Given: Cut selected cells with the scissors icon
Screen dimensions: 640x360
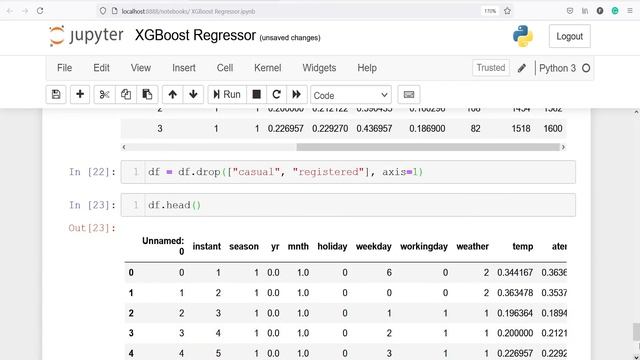Looking at the screenshot, I should click(104, 95).
